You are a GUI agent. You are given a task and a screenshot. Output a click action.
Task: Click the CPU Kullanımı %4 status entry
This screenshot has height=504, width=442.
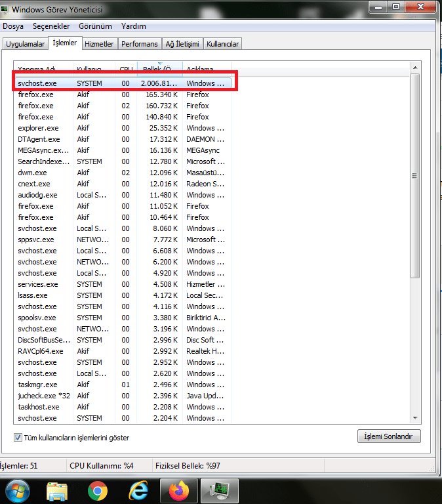click(x=102, y=466)
